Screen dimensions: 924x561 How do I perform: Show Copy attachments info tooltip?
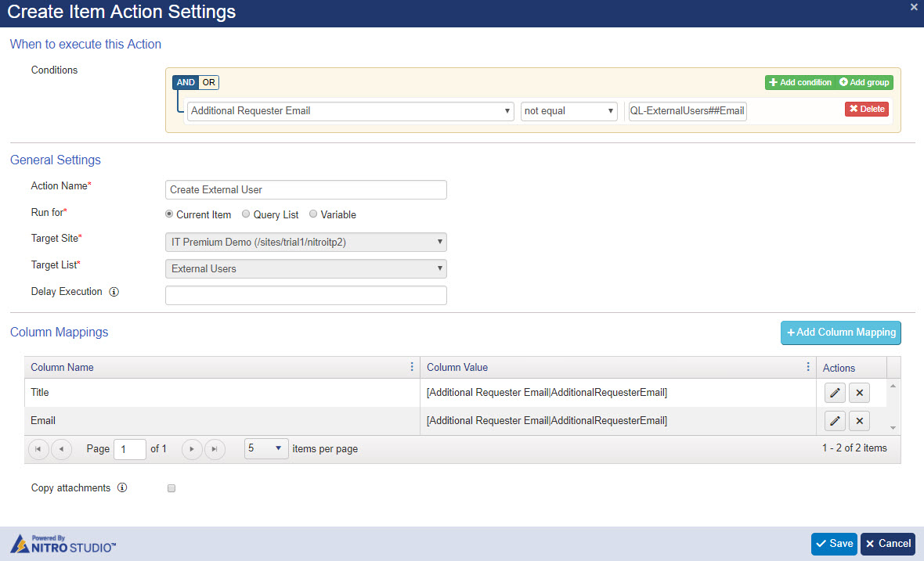coord(122,488)
